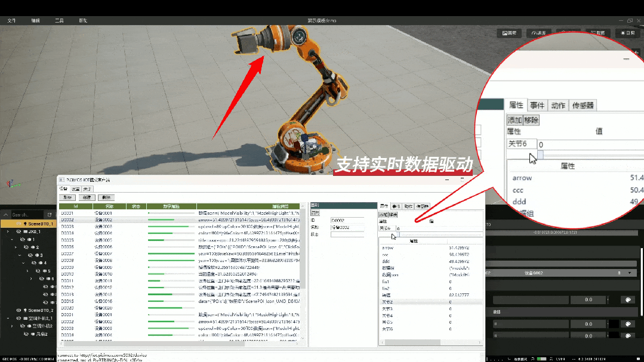Open the 帮助 menu
Screen dimensions: 644x362
[x=83, y=20]
